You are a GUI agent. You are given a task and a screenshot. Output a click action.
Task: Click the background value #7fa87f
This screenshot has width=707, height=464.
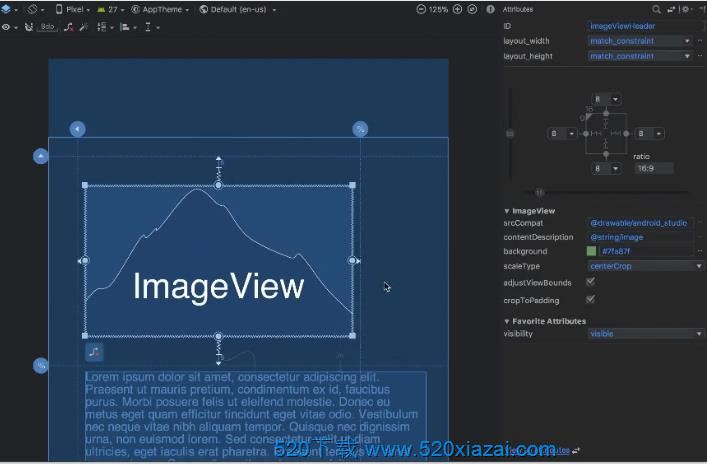[x=646, y=251]
